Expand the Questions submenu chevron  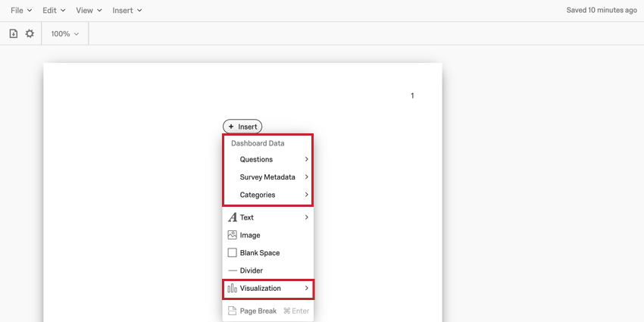[x=306, y=159]
